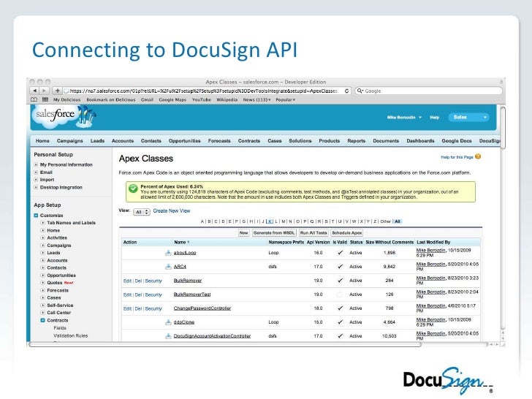Click the Safari forward arrow button
This screenshot has width=532, height=399.
pos(44,91)
